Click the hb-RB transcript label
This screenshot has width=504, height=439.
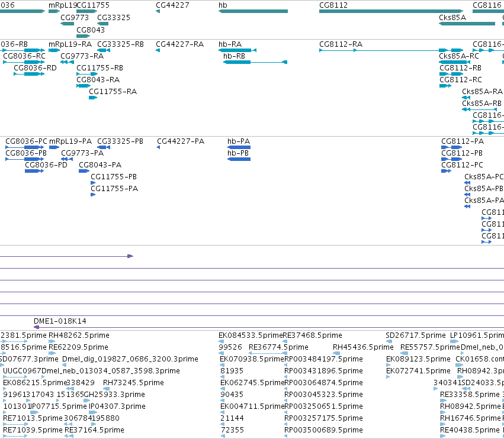[x=234, y=56]
